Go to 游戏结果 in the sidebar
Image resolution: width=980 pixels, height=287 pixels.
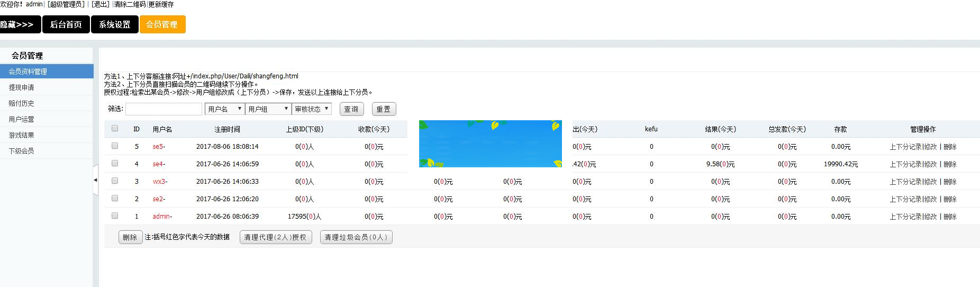pyautogui.click(x=21, y=135)
